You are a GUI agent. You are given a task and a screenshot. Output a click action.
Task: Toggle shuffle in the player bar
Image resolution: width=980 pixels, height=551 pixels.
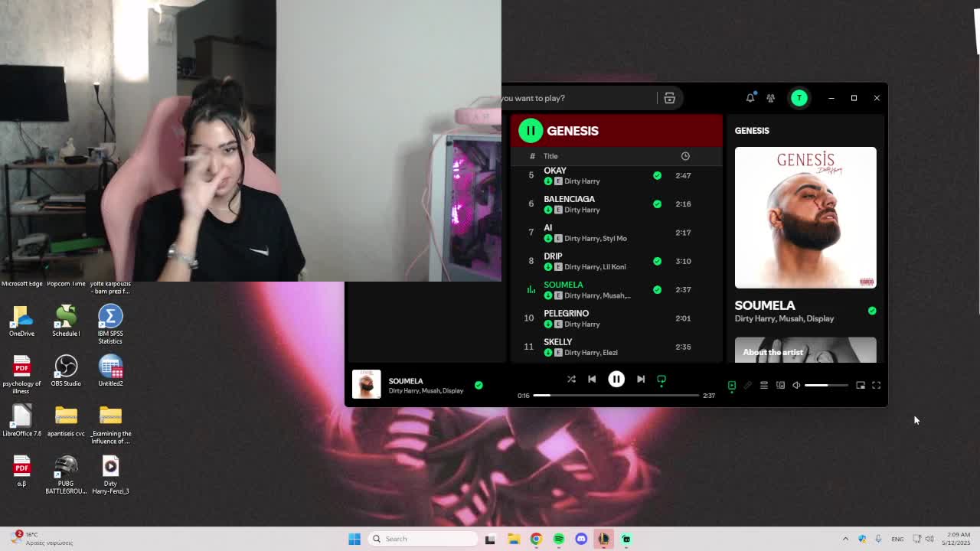[x=571, y=379]
